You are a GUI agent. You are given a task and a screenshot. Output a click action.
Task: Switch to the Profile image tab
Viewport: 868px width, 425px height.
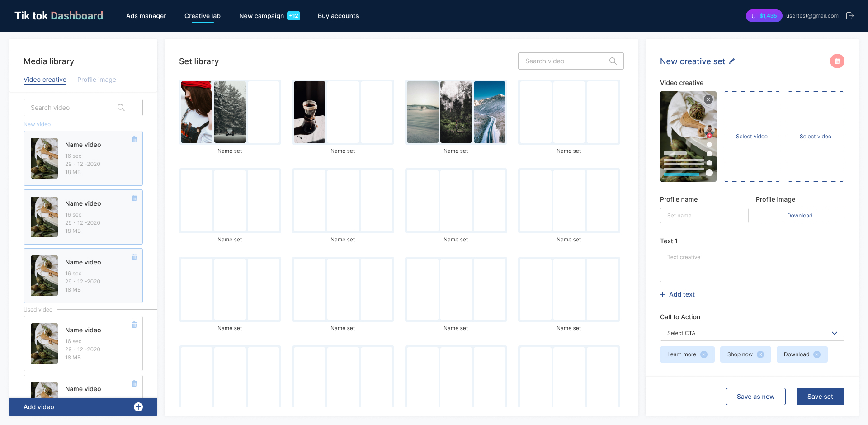97,80
